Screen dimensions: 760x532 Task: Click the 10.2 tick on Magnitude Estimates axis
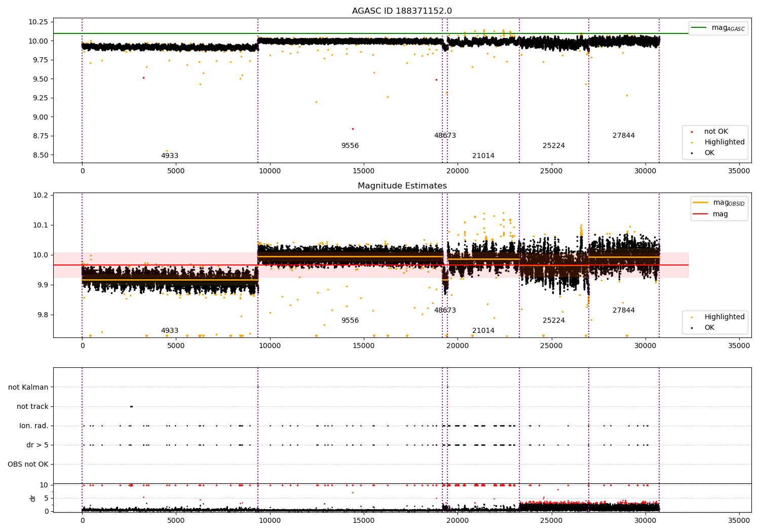point(40,196)
